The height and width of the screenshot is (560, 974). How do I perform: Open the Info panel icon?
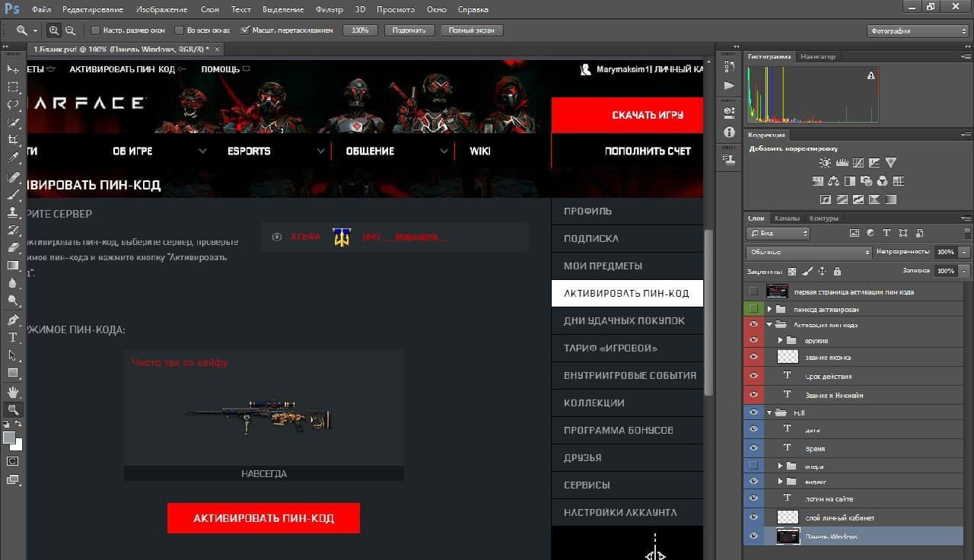(x=729, y=132)
